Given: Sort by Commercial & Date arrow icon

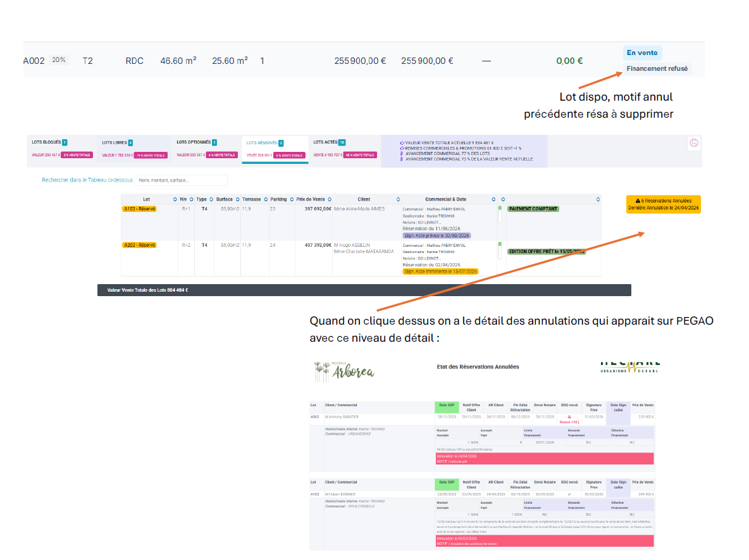Looking at the screenshot, I should [x=493, y=199].
